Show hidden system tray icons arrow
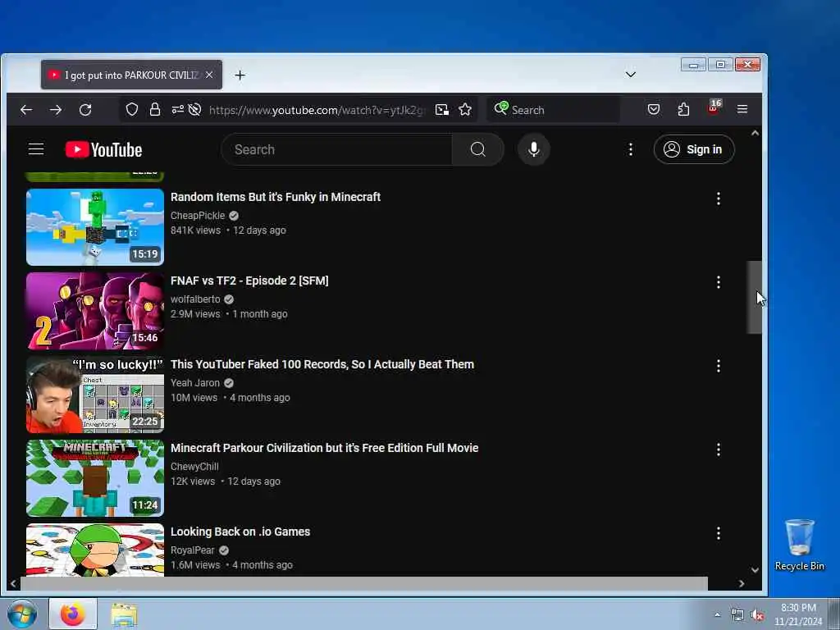This screenshot has height=630, width=840. [x=717, y=614]
